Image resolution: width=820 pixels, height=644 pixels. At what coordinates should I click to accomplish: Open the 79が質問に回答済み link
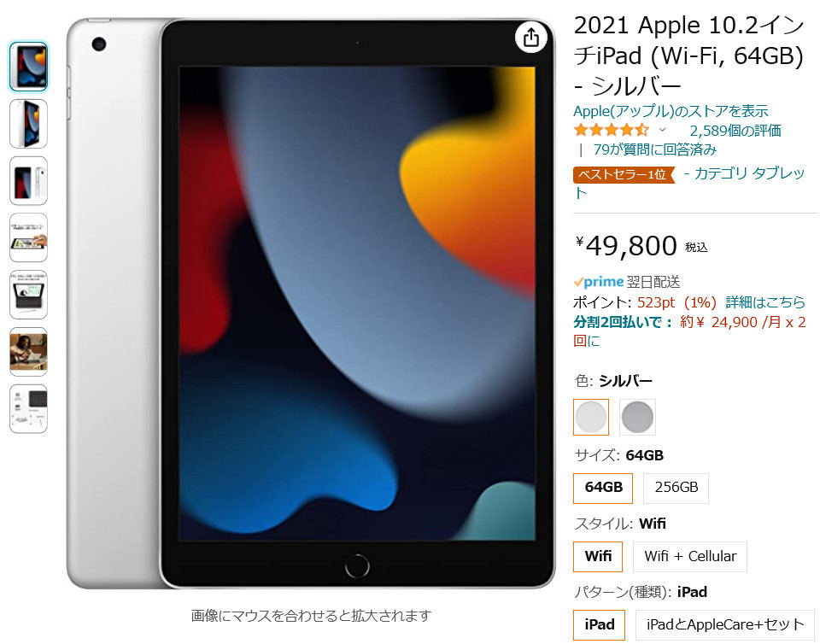click(655, 149)
